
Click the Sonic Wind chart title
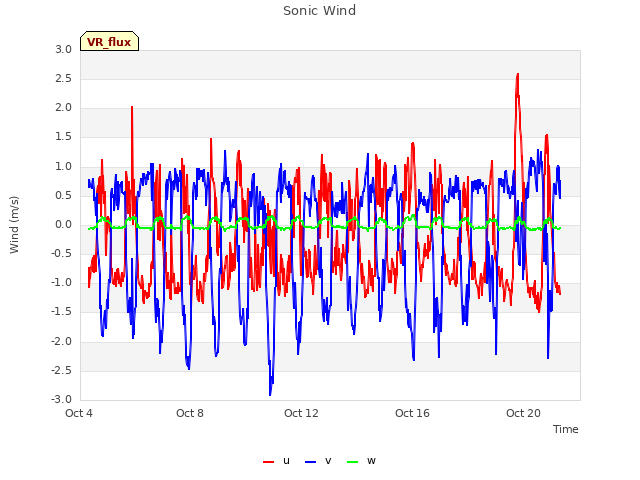(320, 11)
